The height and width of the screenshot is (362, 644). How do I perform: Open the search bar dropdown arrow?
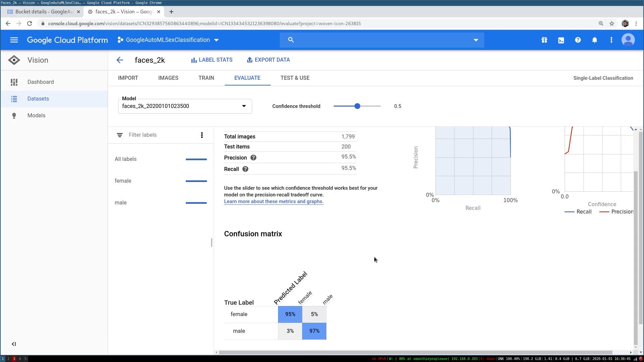pos(476,40)
